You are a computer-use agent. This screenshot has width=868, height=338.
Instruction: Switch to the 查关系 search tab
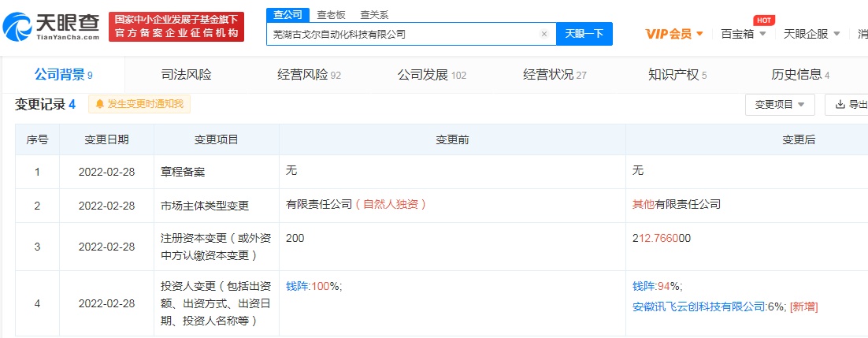374,15
